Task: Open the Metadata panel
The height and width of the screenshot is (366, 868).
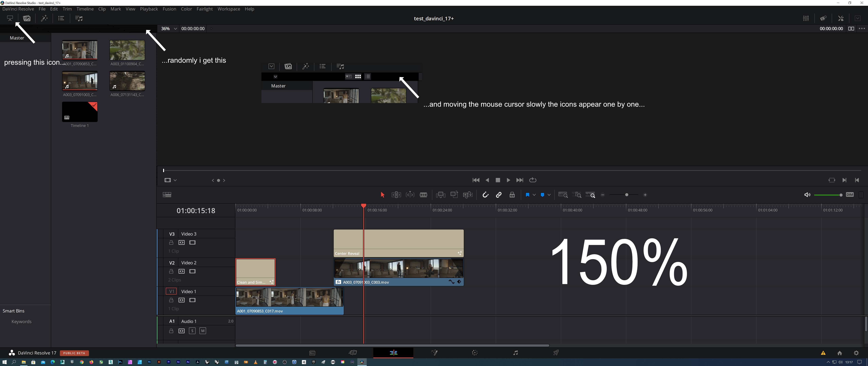Action: [x=823, y=18]
